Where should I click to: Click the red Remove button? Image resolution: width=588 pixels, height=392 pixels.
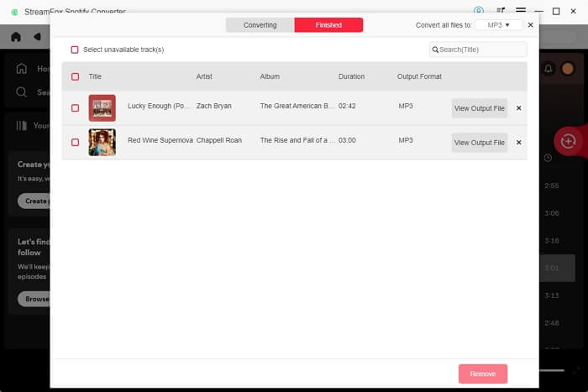point(483,374)
